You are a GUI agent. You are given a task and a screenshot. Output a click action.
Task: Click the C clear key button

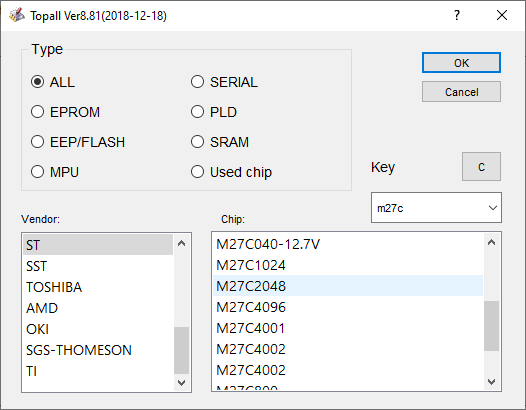click(x=481, y=167)
